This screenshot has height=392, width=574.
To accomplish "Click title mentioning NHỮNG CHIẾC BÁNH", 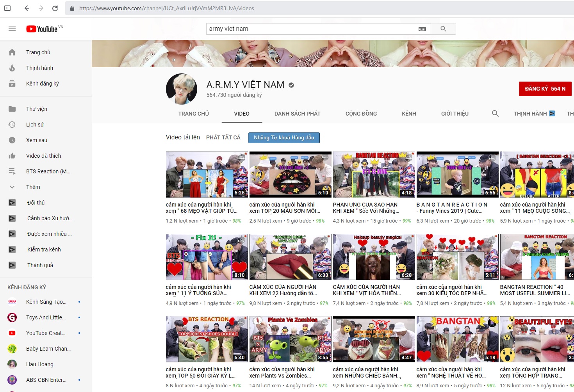I will pos(367,372).
